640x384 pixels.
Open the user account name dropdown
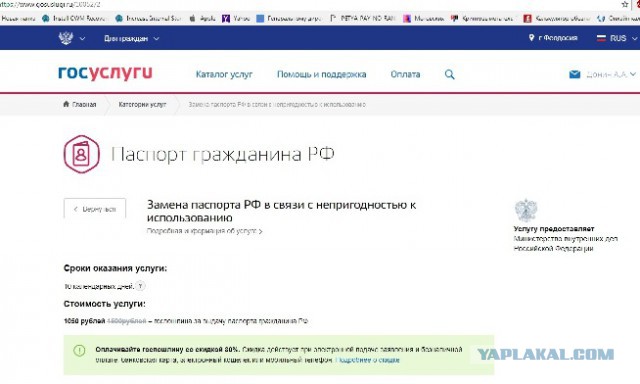coord(611,74)
